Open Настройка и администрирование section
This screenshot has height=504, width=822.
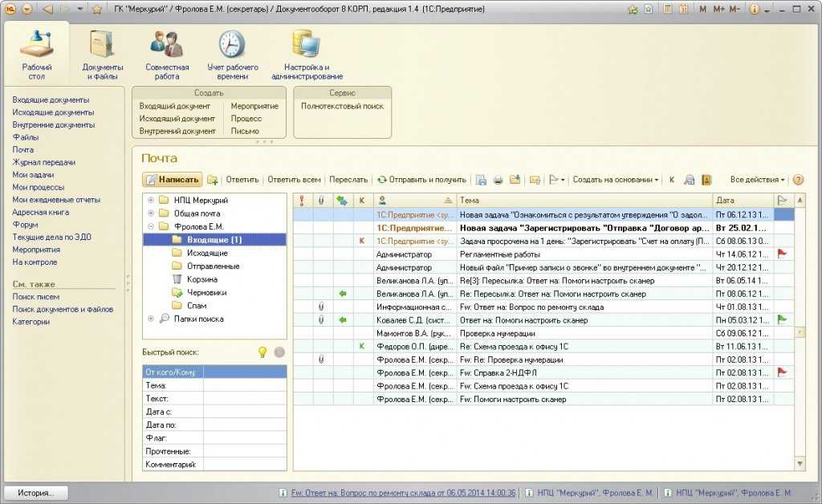pos(307,54)
